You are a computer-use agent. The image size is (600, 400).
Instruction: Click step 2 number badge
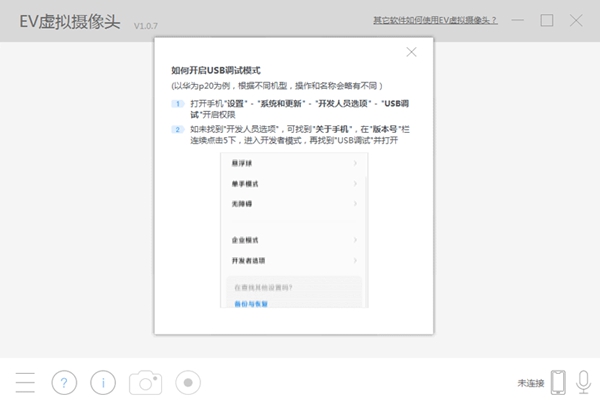click(177, 129)
